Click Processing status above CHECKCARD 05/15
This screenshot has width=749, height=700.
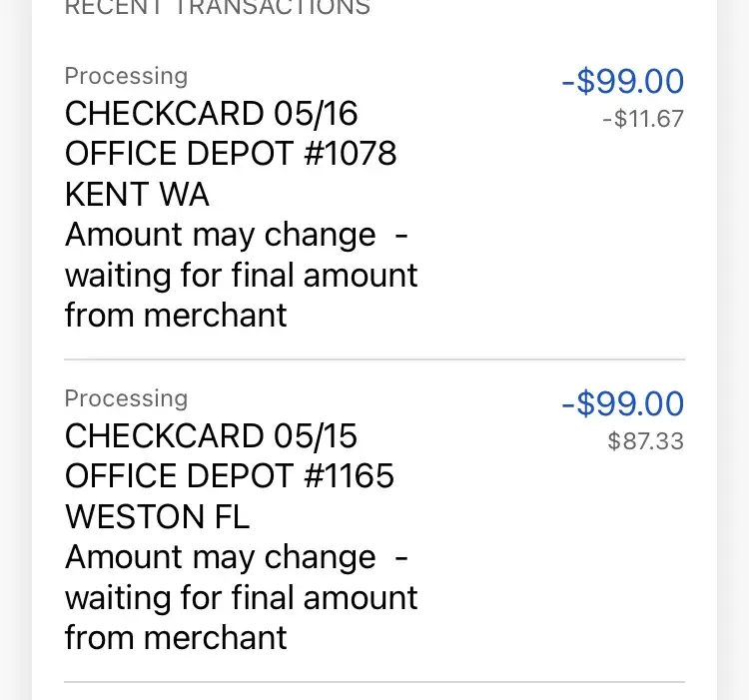tap(126, 398)
